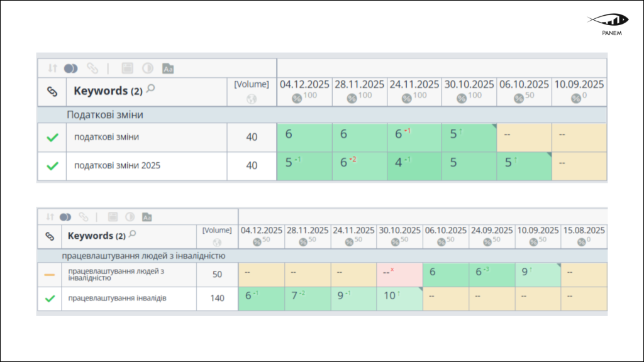
Task: Collapse 'працевлаштування людей з інвалідністю' group row
Action: coord(143,256)
